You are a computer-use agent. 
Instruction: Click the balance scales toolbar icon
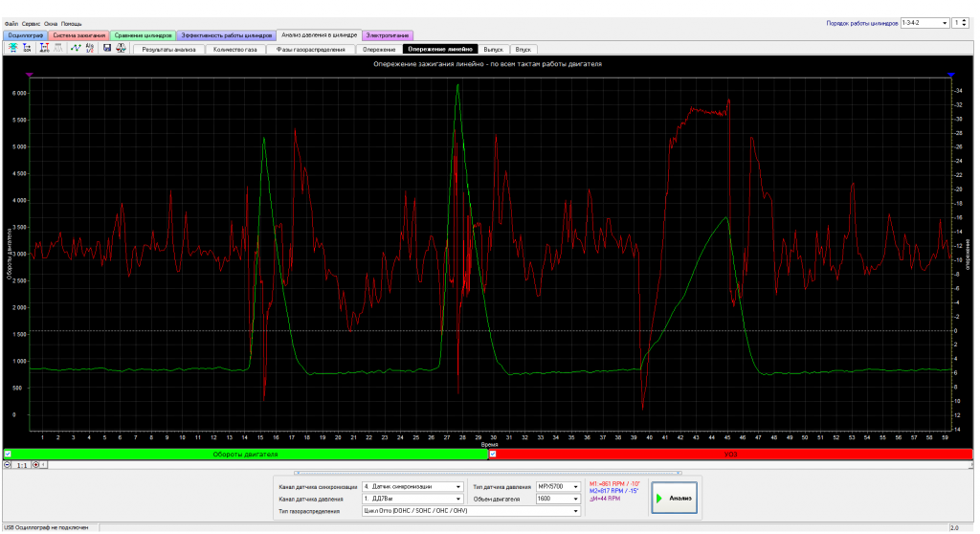pyautogui.click(x=121, y=48)
